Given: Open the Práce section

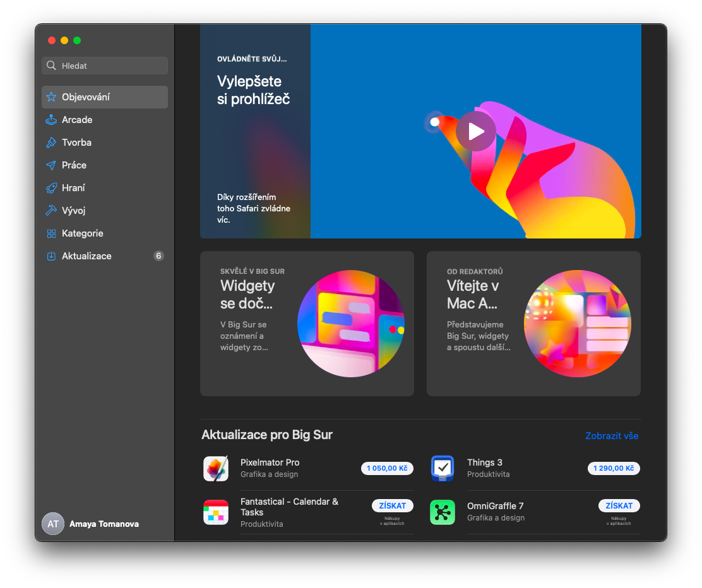Looking at the screenshot, I should pyautogui.click(x=105, y=165).
